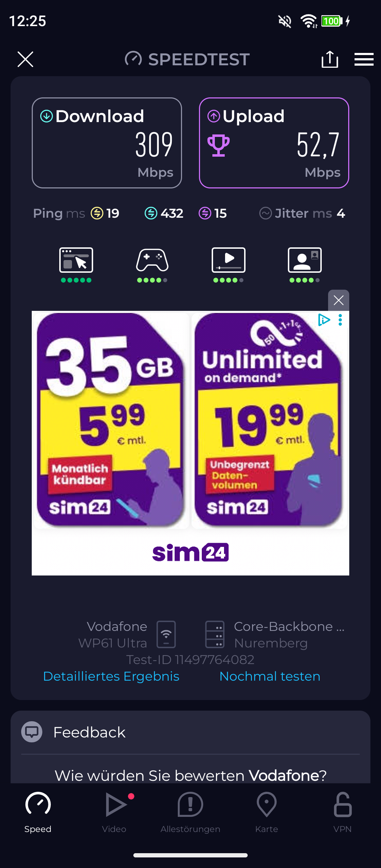This screenshot has height=868, width=381.
Task: Open the hamburger menu
Action: coord(364,59)
